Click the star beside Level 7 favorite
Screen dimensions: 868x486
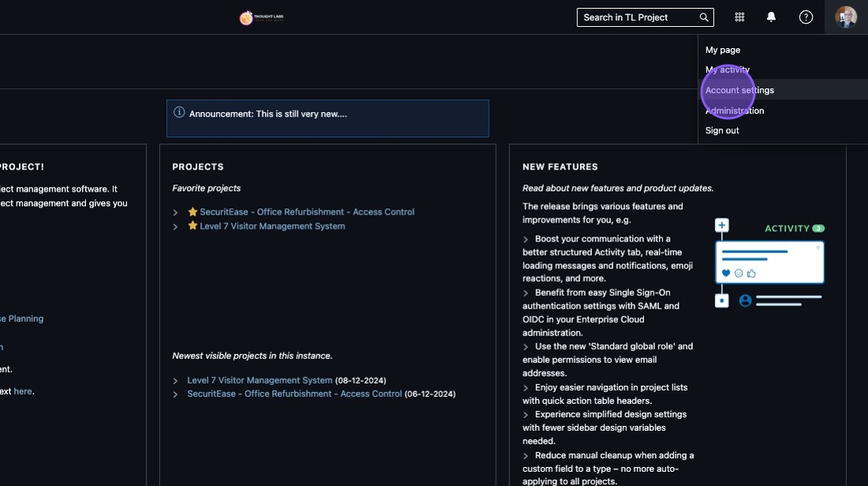(x=192, y=226)
